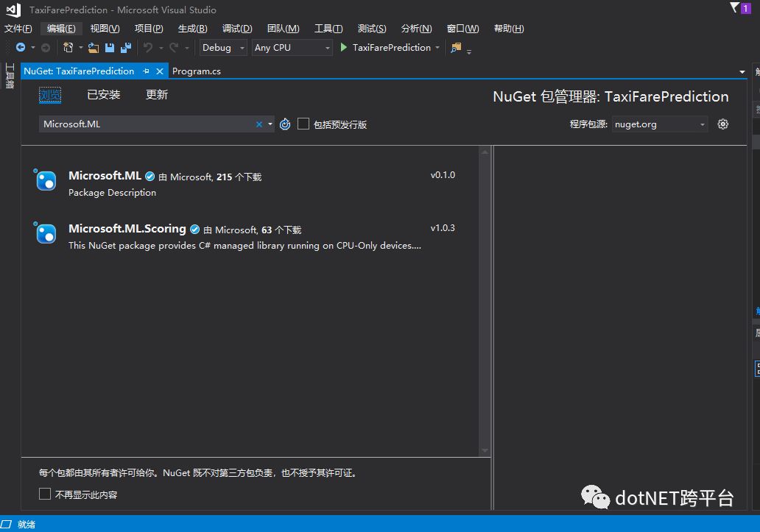The width and height of the screenshot is (760, 532).
Task: Switch to the Program.cs tab
Action: [197, 71]
